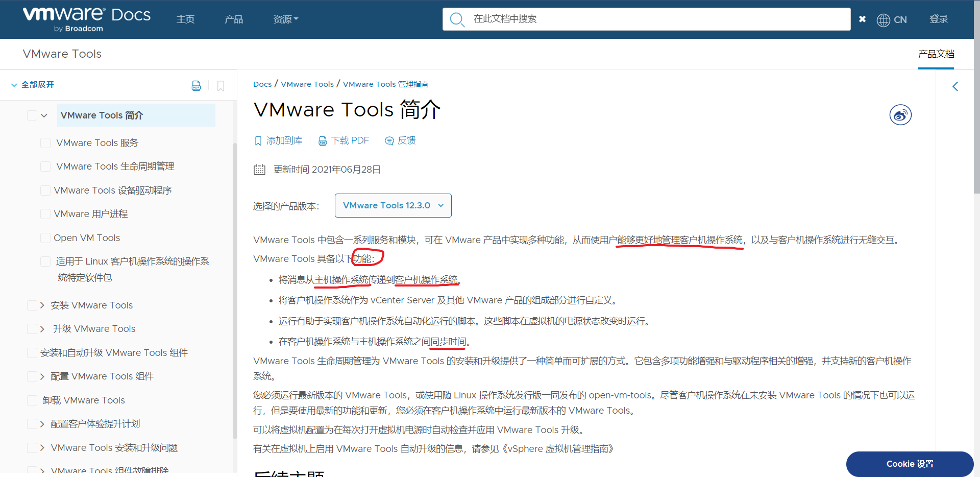Click the calendar icon beside update date
Screen dimensions: 980x477
[259, 170]
